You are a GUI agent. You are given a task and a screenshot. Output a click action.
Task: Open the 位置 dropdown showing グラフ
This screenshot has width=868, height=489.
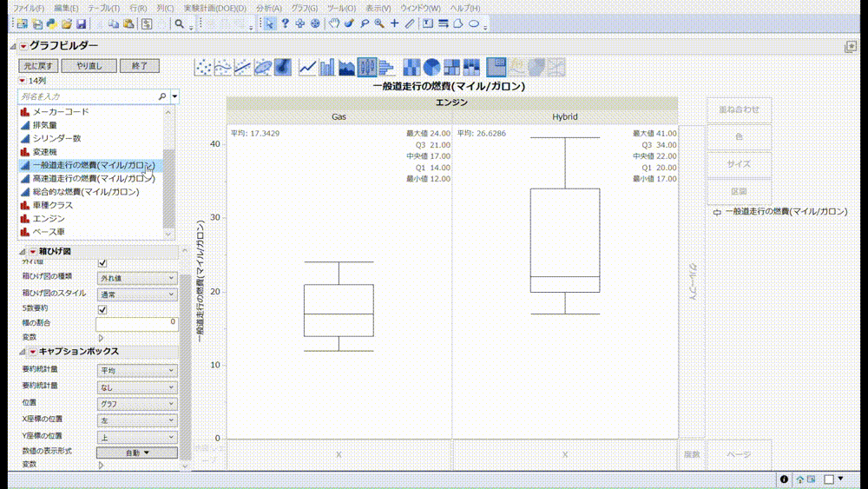[x=137, y=404]
